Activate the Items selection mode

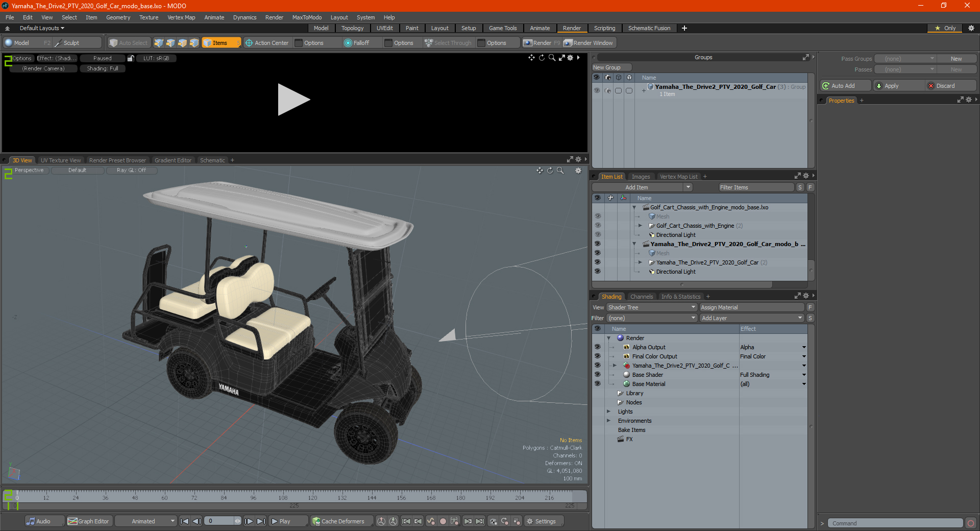pos(221,43)
